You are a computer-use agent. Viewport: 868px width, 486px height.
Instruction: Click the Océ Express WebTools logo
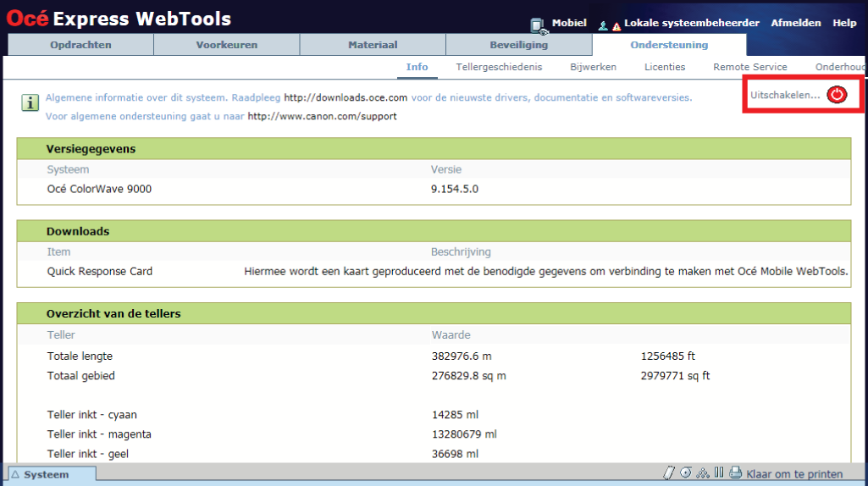tap(119, 19)
